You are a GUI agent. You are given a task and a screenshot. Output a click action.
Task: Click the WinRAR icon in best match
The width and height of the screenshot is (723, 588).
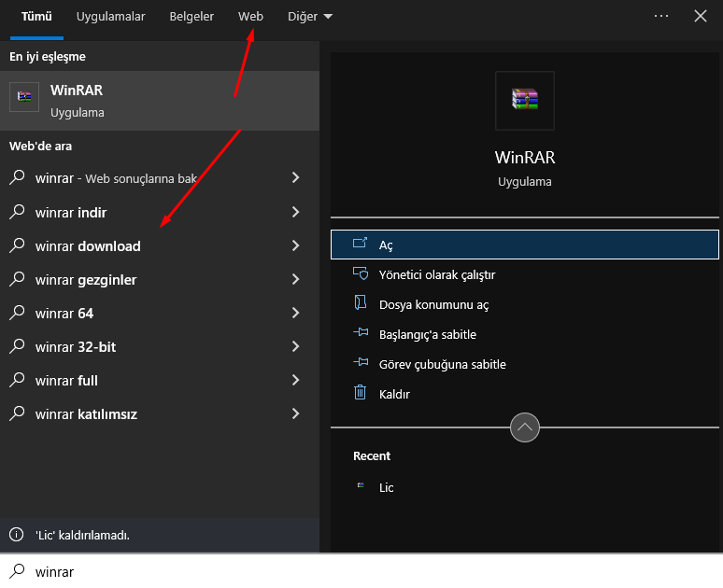(x=24, y=97)
